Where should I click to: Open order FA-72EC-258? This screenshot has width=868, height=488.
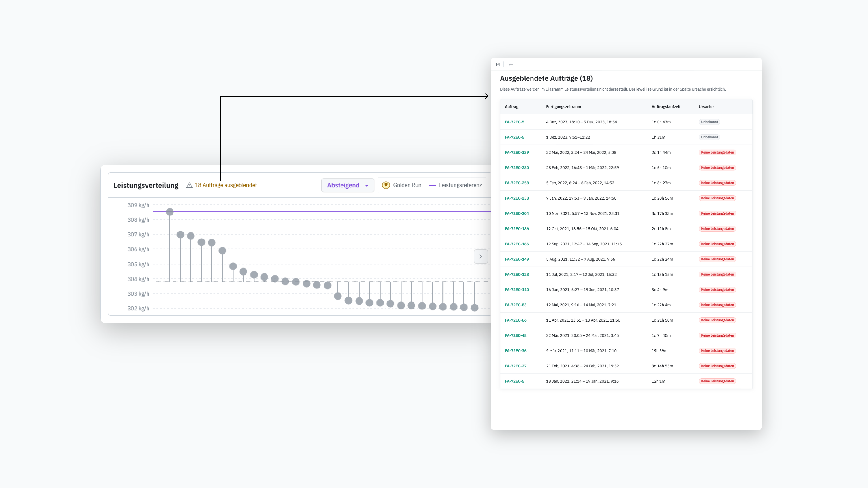(x=517, y=183)
